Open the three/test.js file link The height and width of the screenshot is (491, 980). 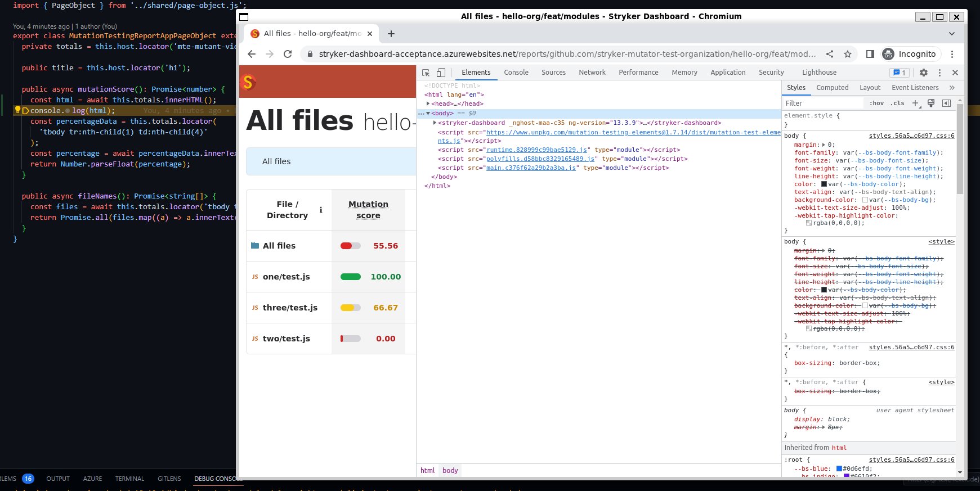tap(290, 308)
